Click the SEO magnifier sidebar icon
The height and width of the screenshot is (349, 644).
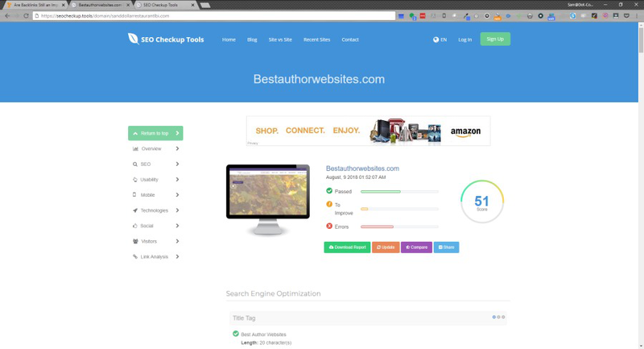tap(135, 164)
